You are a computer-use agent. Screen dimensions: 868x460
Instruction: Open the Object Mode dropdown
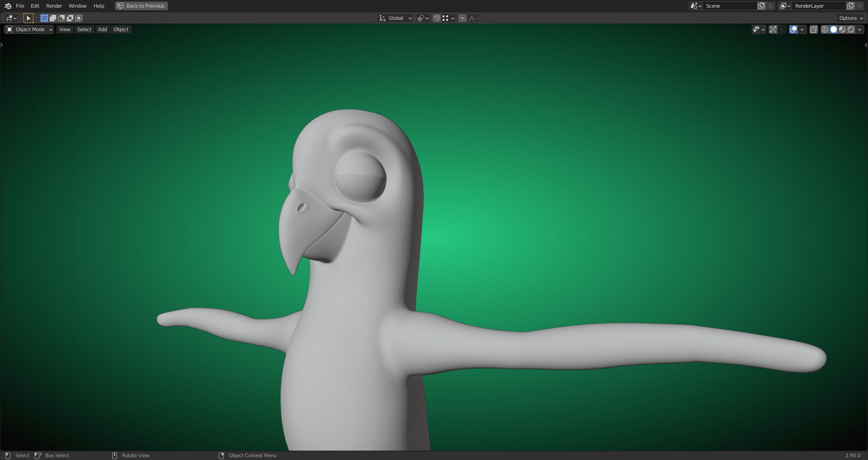tap(29, 29)
